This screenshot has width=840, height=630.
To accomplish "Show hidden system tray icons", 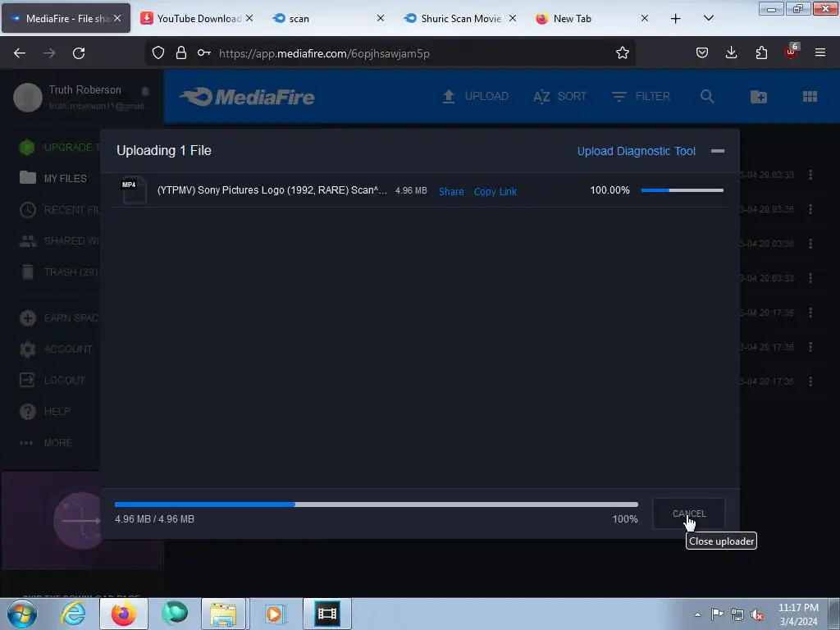I will 697,615.
